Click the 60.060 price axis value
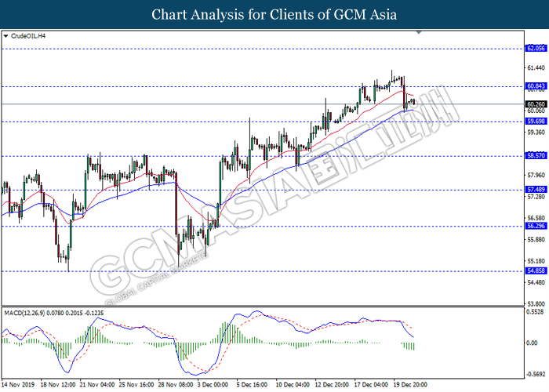This screenshot has width=549, height=392. click(x=536, y=111)
